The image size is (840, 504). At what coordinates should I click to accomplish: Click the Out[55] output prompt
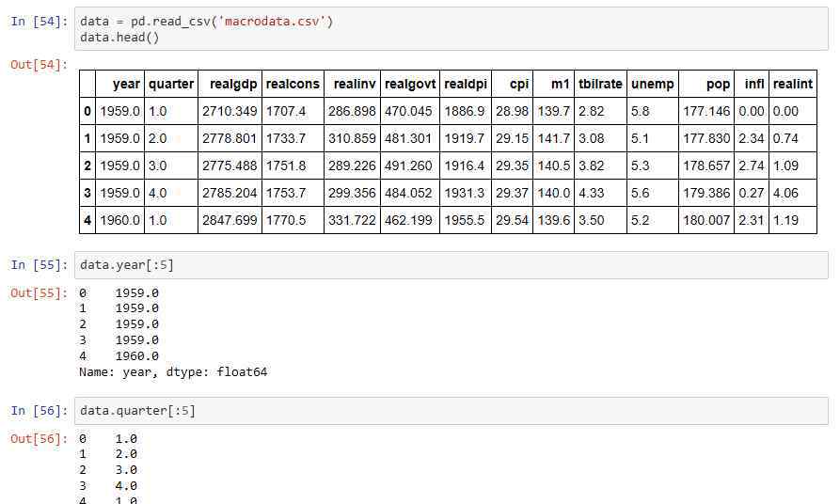click(40, 293)
